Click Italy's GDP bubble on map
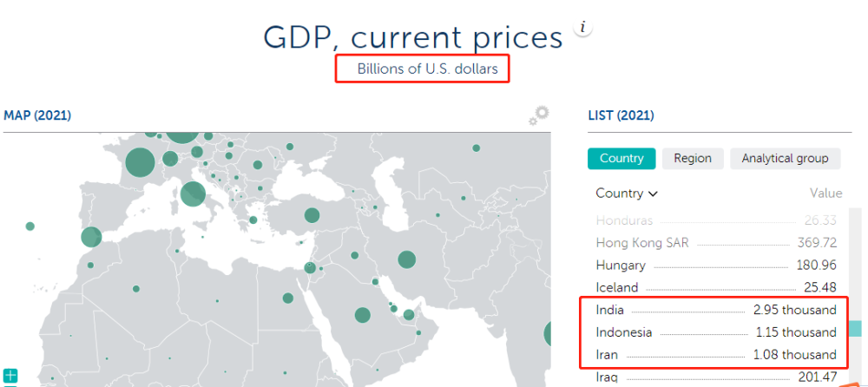868x387 pixels. pos(193,193)
